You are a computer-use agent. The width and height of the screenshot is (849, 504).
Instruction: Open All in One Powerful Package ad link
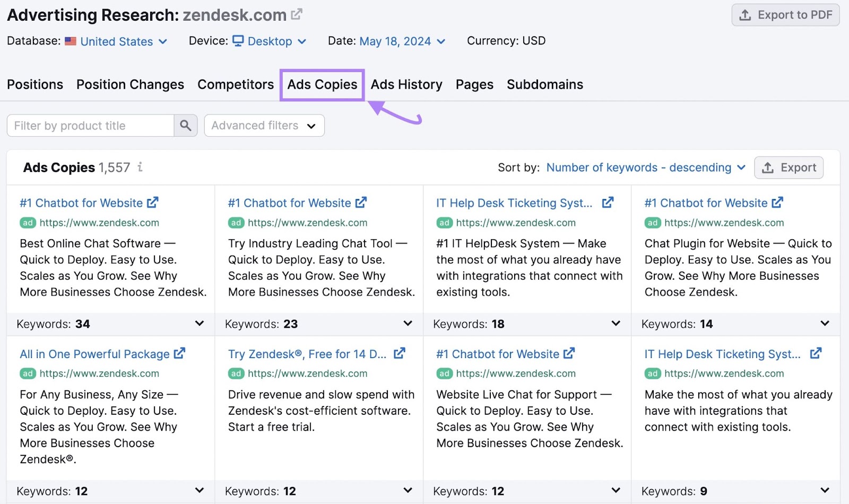[180, 353]
